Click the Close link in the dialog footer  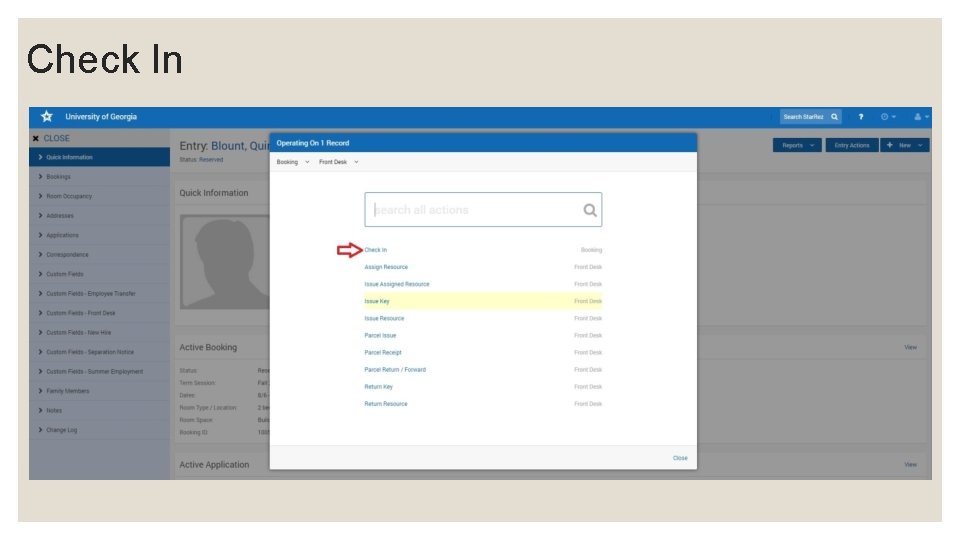(x=680, y=458)
